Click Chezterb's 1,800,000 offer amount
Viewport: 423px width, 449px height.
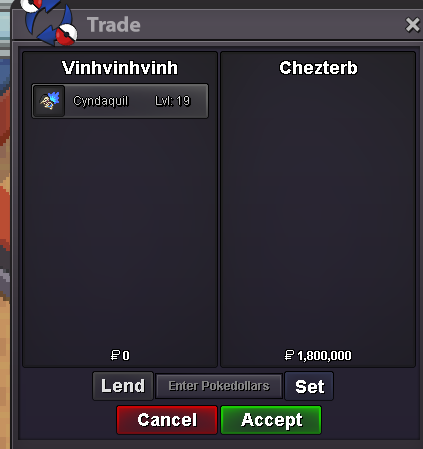tap(324, 356)
